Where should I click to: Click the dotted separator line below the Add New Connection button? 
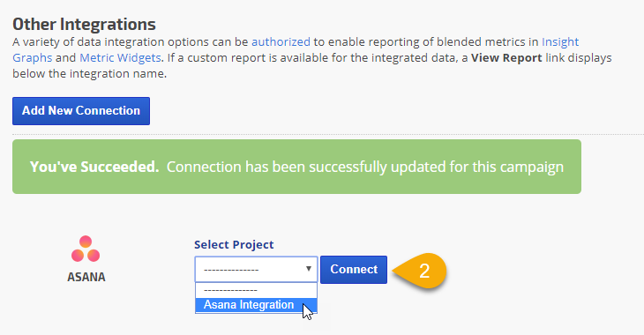tap(328, 134)
